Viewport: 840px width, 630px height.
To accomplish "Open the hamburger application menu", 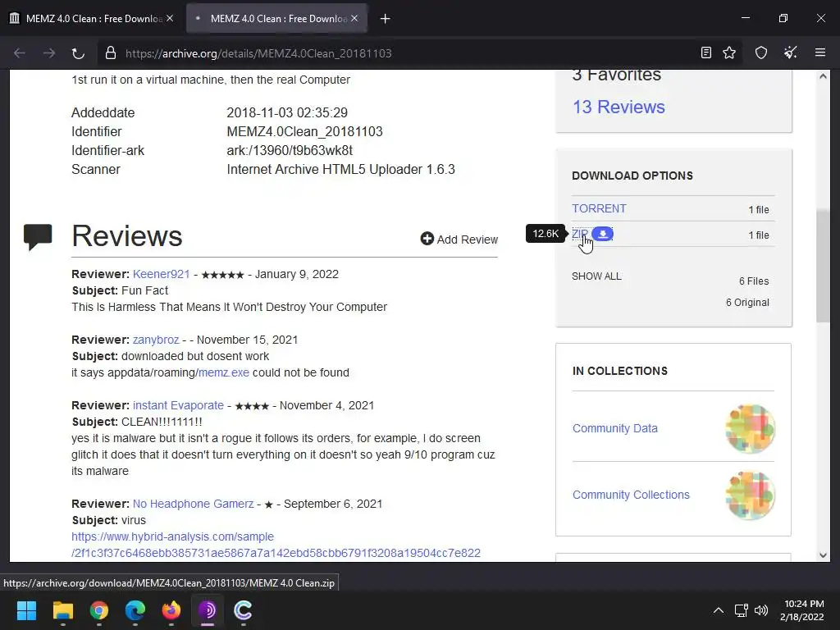I will point(820,52).
